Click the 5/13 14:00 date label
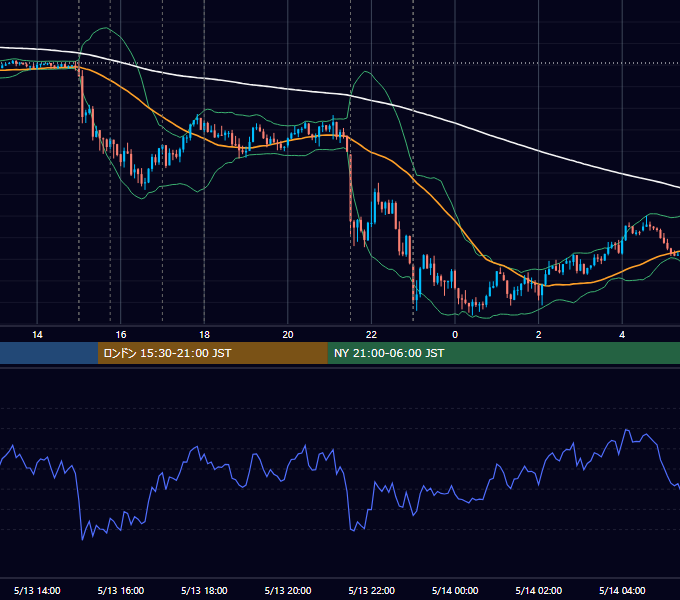Image resolution: width=680 pixels, height=600 pixels. (x=37, y=590)
